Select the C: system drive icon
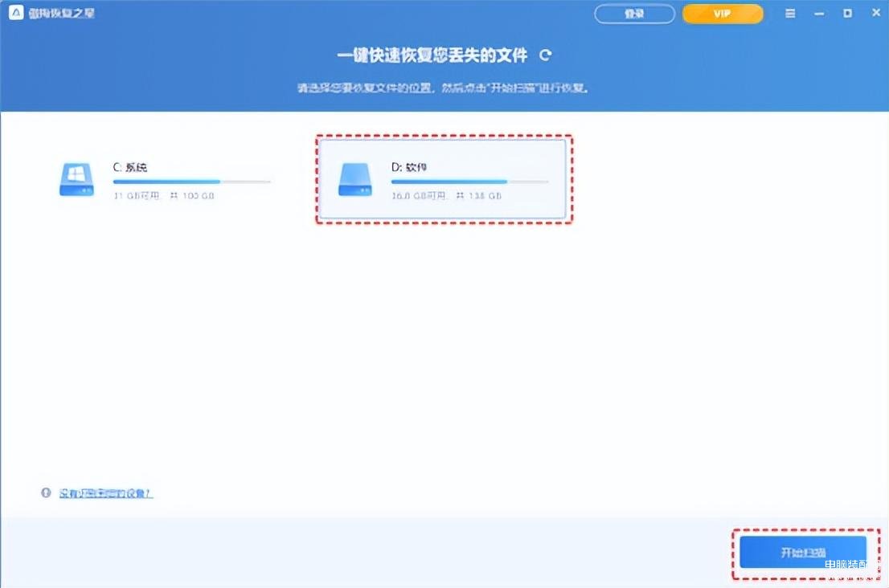This screenshot has width=889, height=588. pyautogui.click(x=76, y=180)
